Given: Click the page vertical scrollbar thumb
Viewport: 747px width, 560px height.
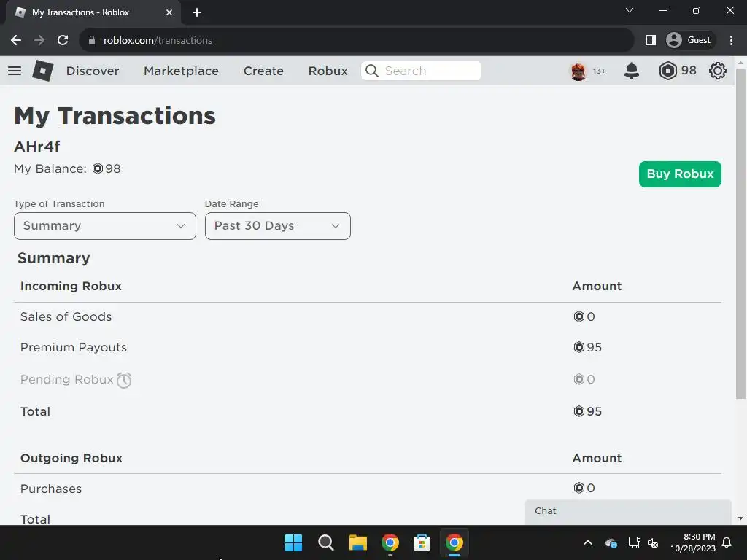Looking at the screenshot, I should coord(741,233).
